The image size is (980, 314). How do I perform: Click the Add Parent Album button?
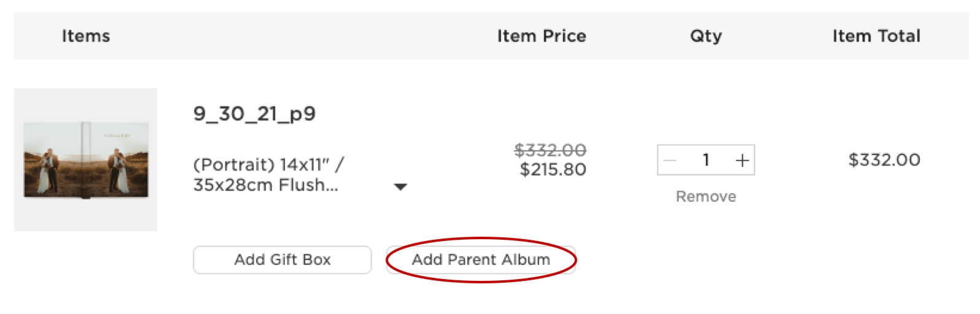click(x=481, y=260)
